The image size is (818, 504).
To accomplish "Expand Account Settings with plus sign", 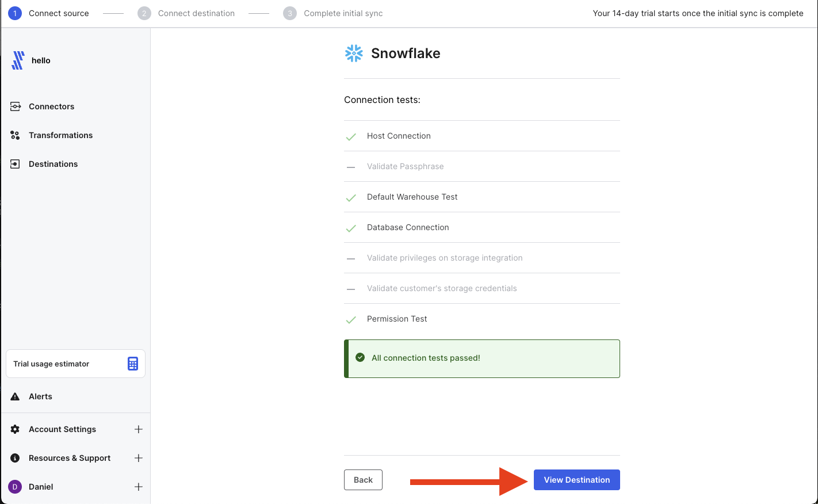I will point(139,429).
